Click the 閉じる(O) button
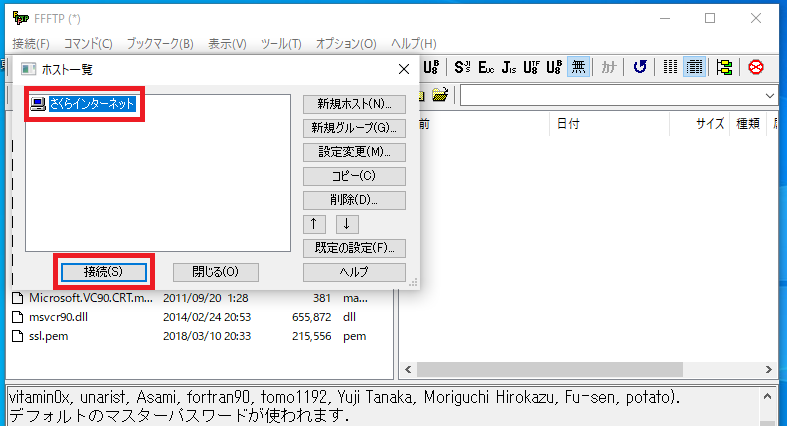 (216, 272)
